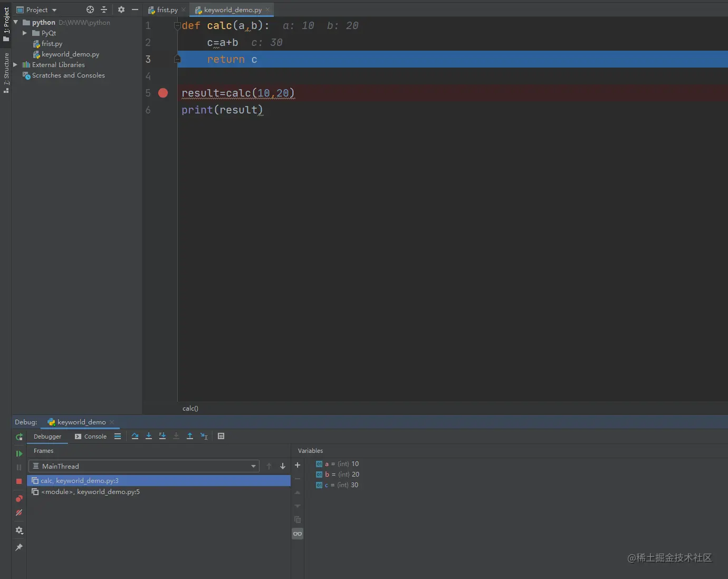Viewport: 728px width, 579px height.
Task: Fold calc function at line 1
Action: (x=177, y=26)
